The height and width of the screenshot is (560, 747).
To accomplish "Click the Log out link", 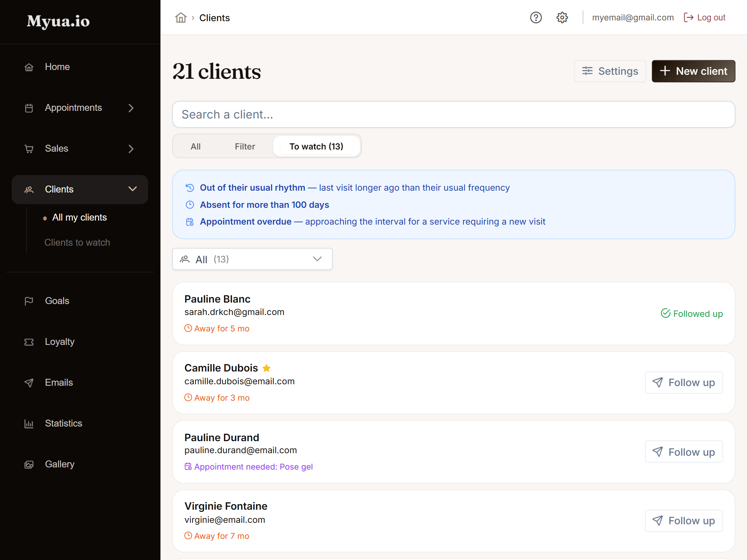I will point(704,17).
